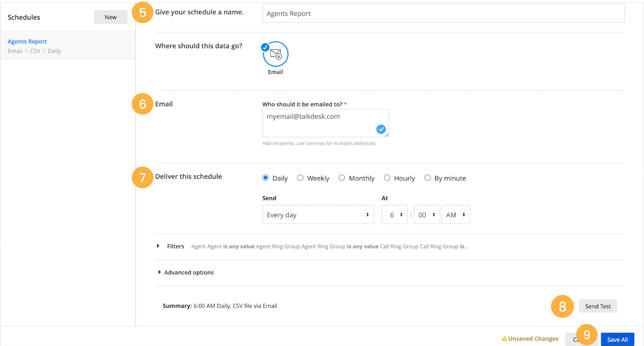Open the hour dropdown showing 6
The width and height of the screenshot is (644, 346).
[395, 215]
